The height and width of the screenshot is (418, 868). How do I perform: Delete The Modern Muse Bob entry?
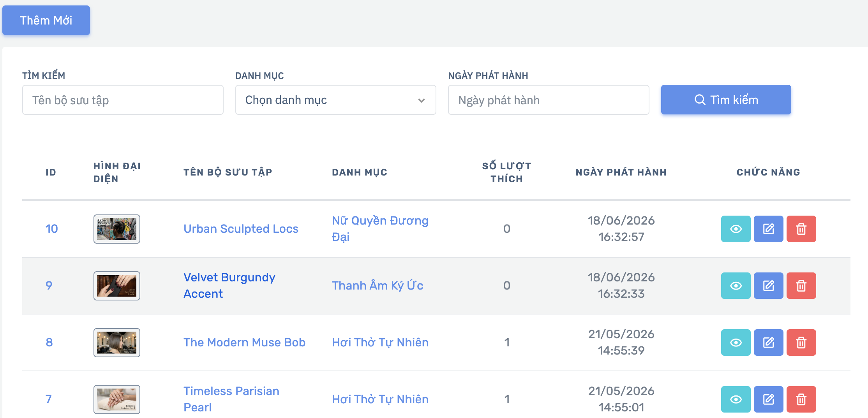point(801,342)
